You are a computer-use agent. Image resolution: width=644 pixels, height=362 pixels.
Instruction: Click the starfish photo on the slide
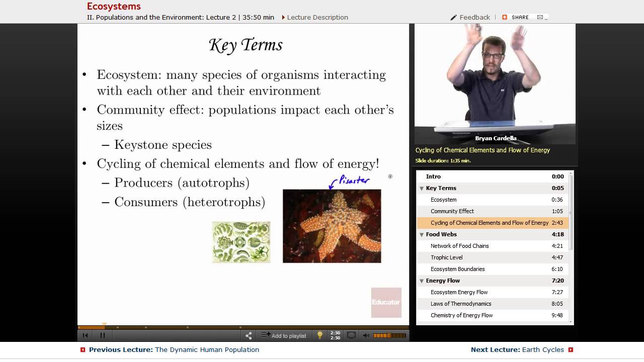(332, 226)
